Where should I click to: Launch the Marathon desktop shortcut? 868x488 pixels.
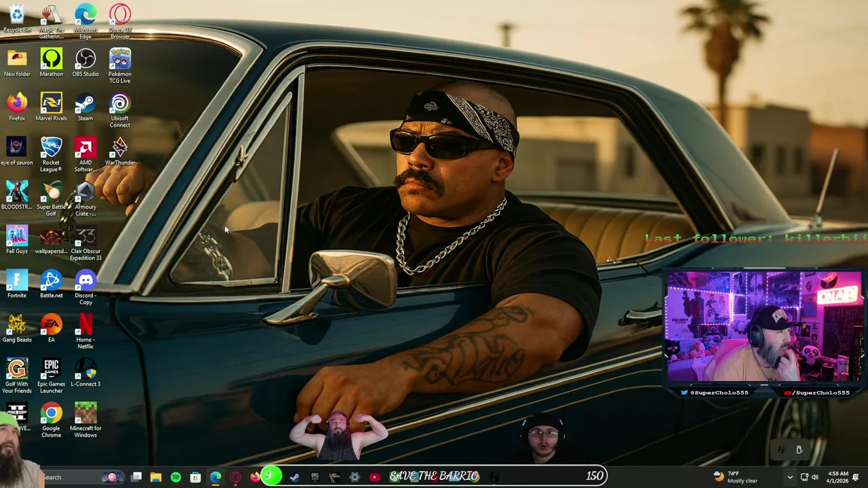[51, 62]
